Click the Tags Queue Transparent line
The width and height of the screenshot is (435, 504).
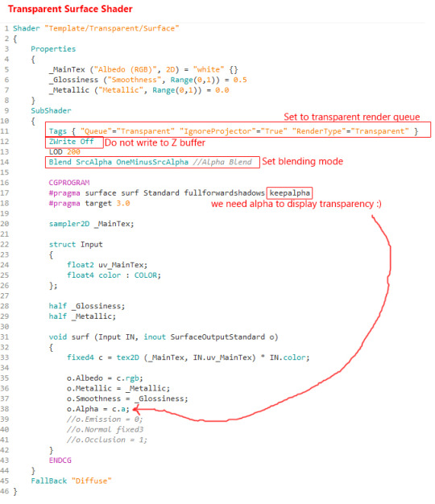pyautogui.click(x=234, y=131)
